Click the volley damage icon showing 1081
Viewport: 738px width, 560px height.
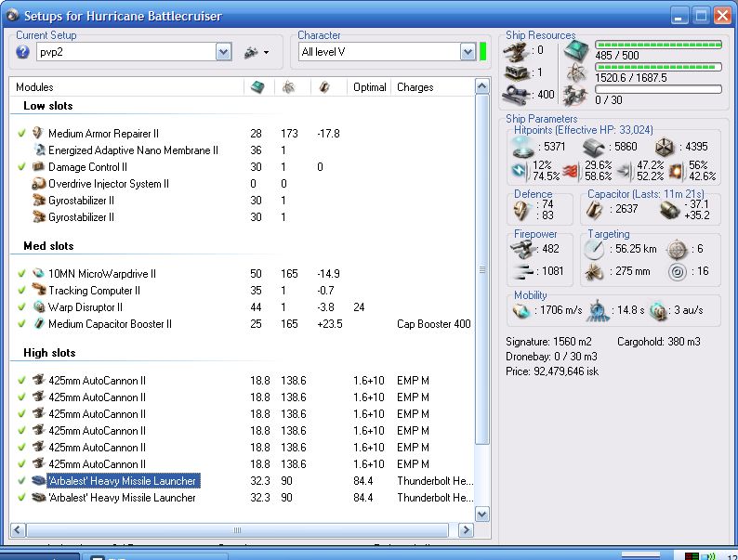(x=523, y=271)
